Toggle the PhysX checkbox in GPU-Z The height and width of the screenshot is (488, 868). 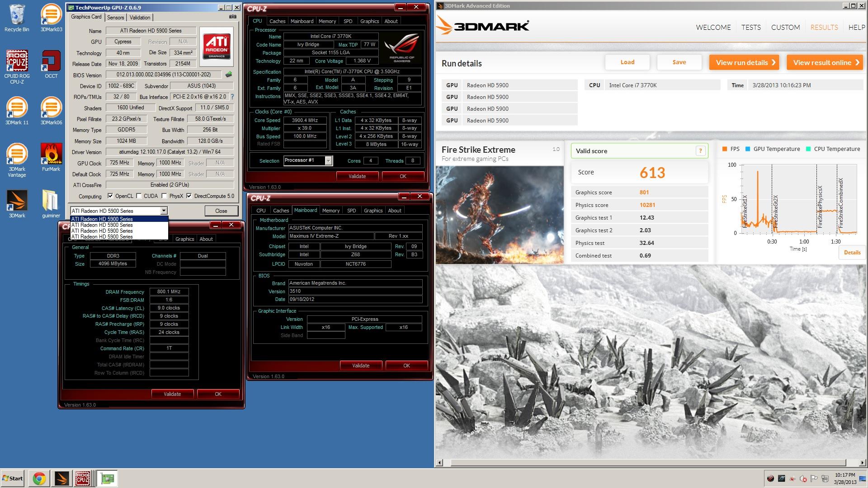coord(165,196)
